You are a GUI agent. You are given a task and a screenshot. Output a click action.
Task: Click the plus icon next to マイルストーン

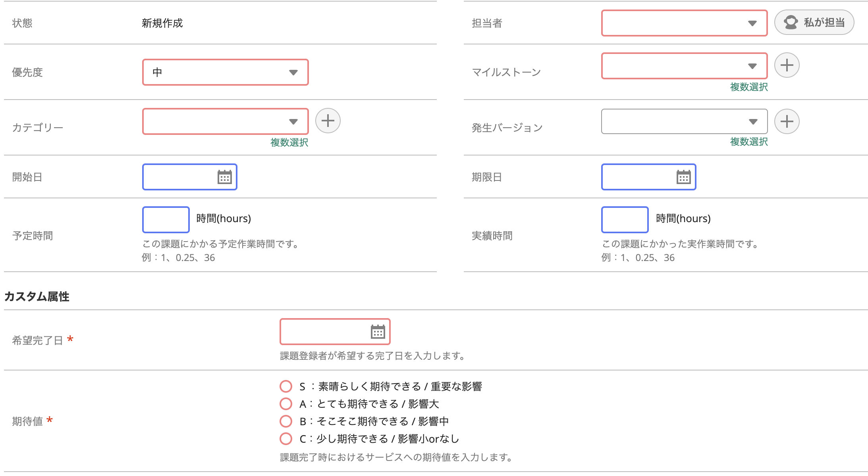787,65
